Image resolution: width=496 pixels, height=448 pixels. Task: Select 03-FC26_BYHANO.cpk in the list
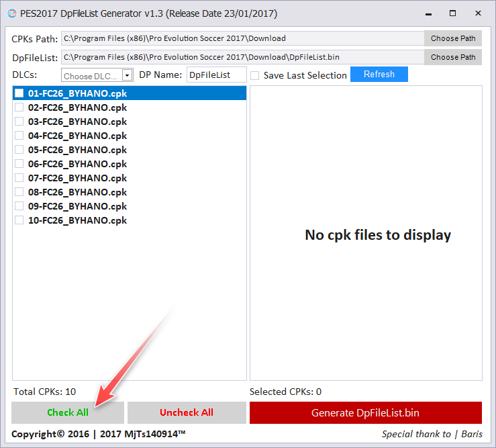point(77,122)
